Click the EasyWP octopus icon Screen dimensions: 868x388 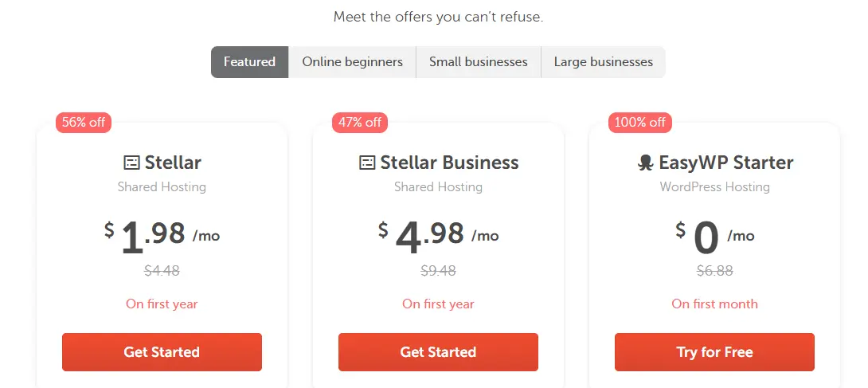[x=646, y=163]
